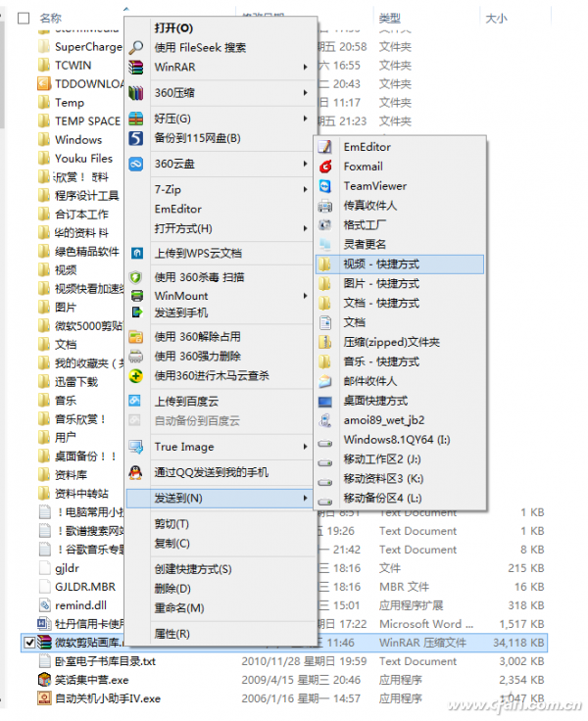
Task: Choose 复制(C) from the context menu
Action: [221, 544]
